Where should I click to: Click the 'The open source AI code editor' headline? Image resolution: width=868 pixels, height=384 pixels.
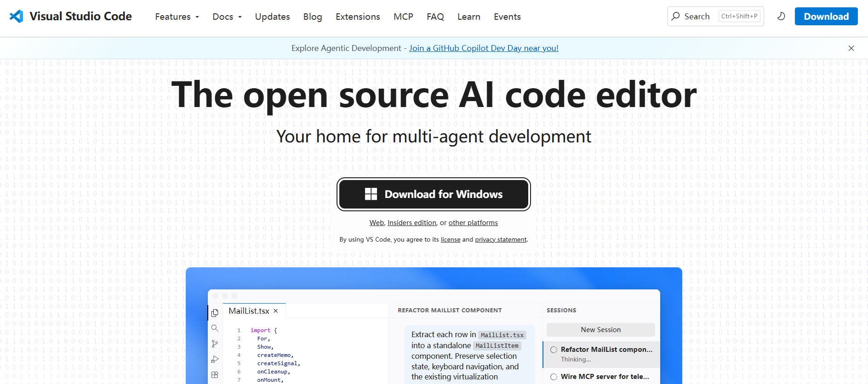click(x=434, y=95)
